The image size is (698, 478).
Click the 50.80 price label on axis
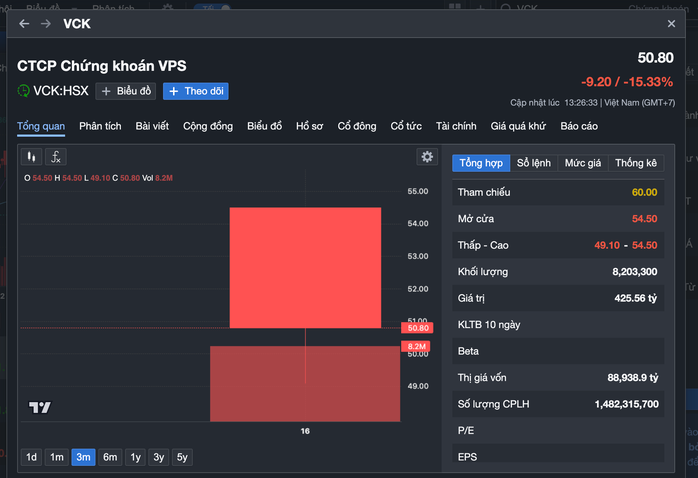click(x=417, y=328)
